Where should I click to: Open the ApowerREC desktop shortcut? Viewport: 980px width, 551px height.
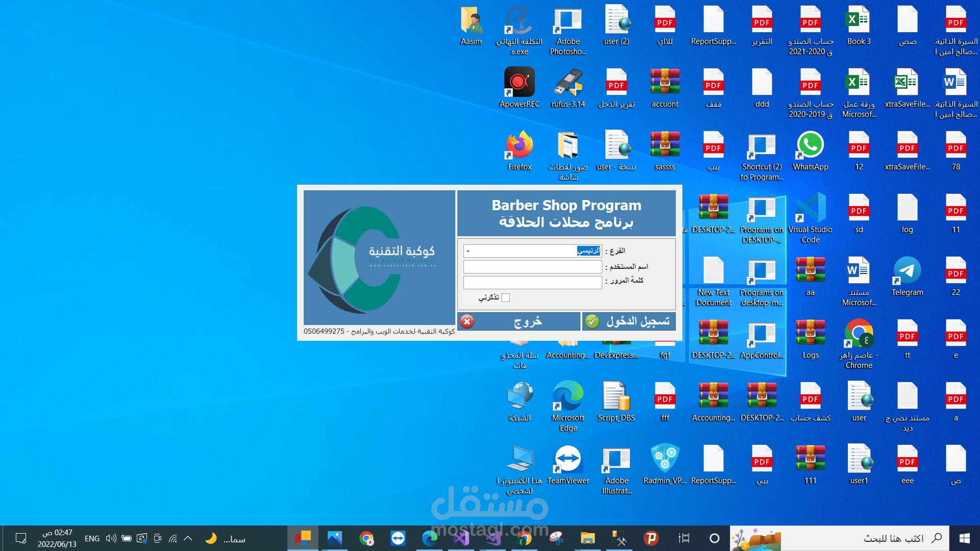tap(519, 84)
